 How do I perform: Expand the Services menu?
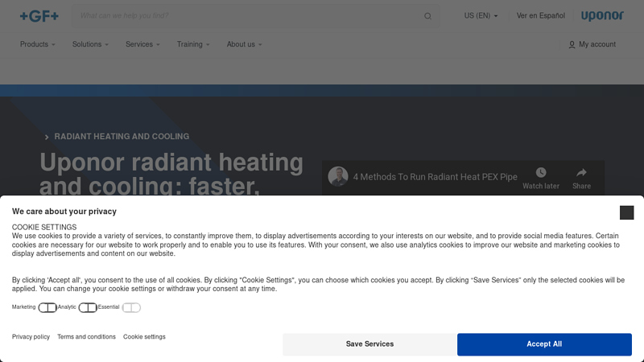click(142, 44)
